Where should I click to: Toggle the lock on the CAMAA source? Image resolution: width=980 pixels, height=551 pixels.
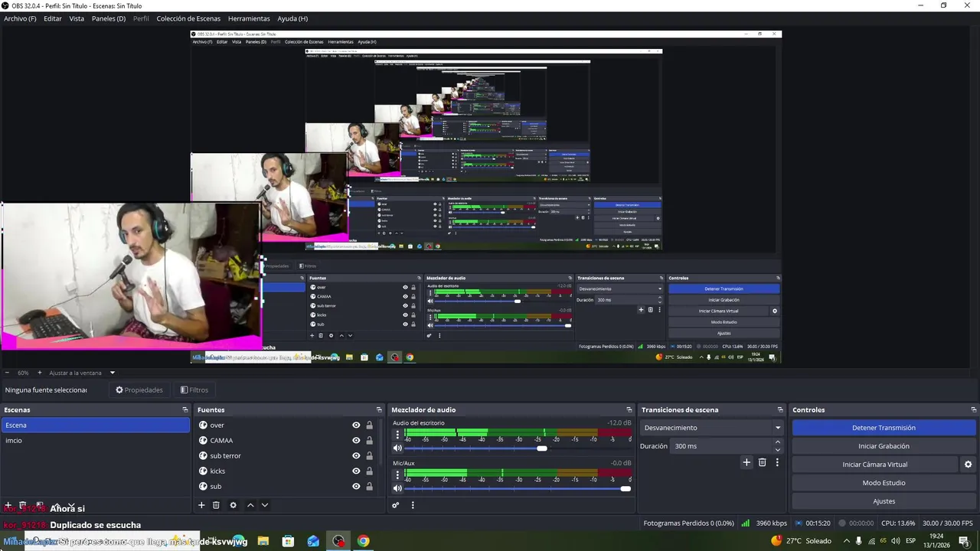click(x=369, y=441)
